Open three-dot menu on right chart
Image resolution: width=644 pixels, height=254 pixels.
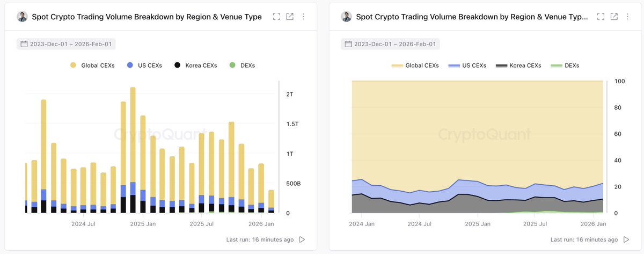(x=627, y=17)
